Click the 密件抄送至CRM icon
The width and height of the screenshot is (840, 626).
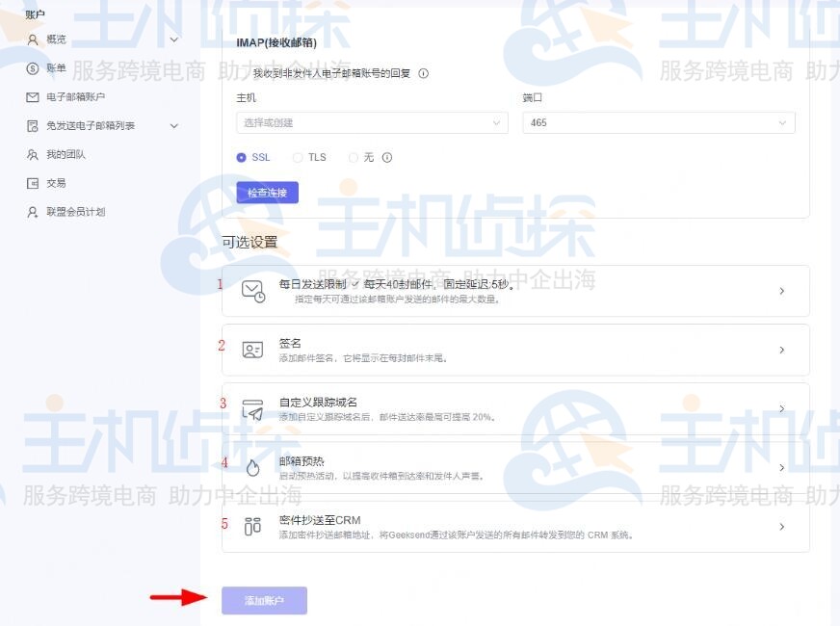pos(251,526)
